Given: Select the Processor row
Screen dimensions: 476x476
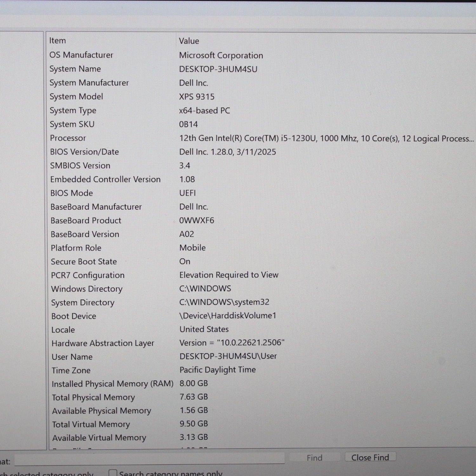Looking at the screenshot, I should 262,138.
